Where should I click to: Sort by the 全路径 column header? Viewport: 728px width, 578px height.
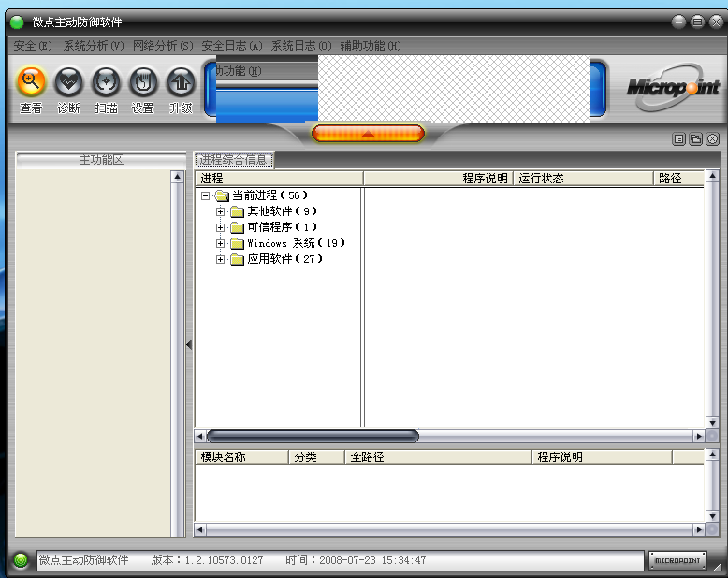click(x=438, y=457)
